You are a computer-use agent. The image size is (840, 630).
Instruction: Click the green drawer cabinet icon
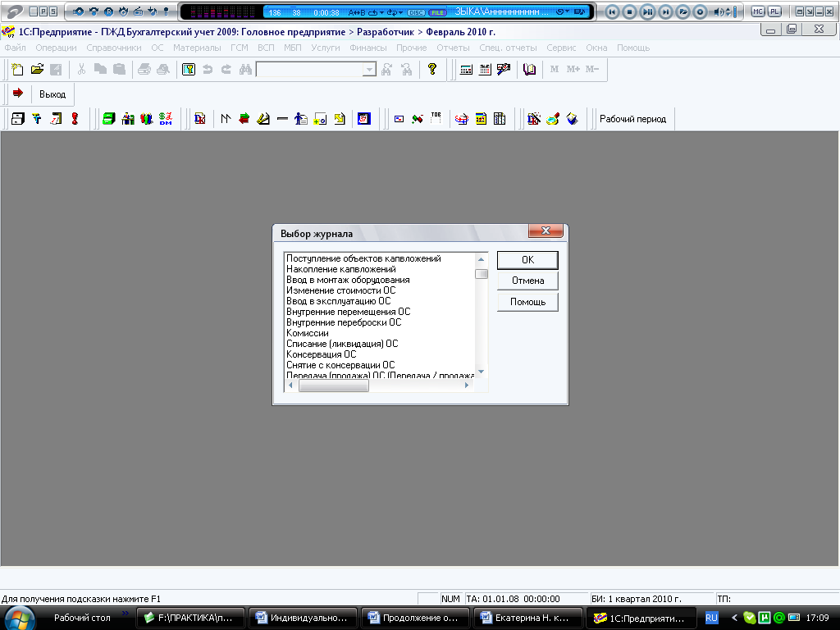coord(109,118)
